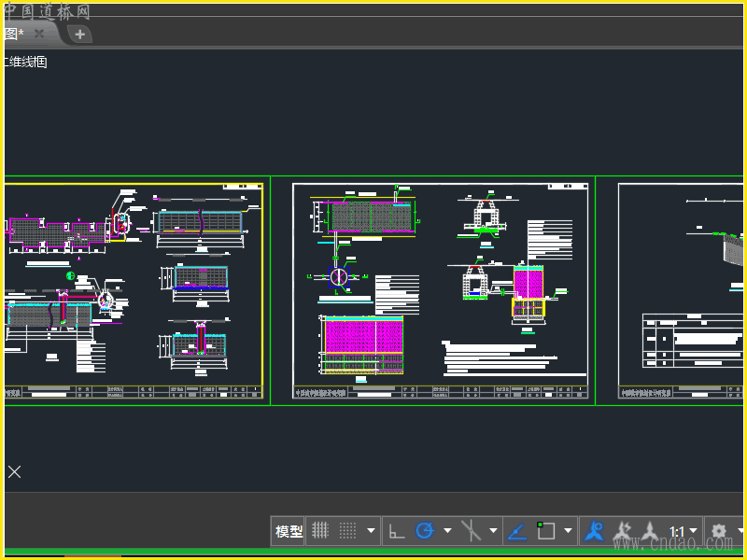This screenshot has width=747, height=560.
Task: Expand polar tracking angle dropdown
Action: tap(447, 531)
